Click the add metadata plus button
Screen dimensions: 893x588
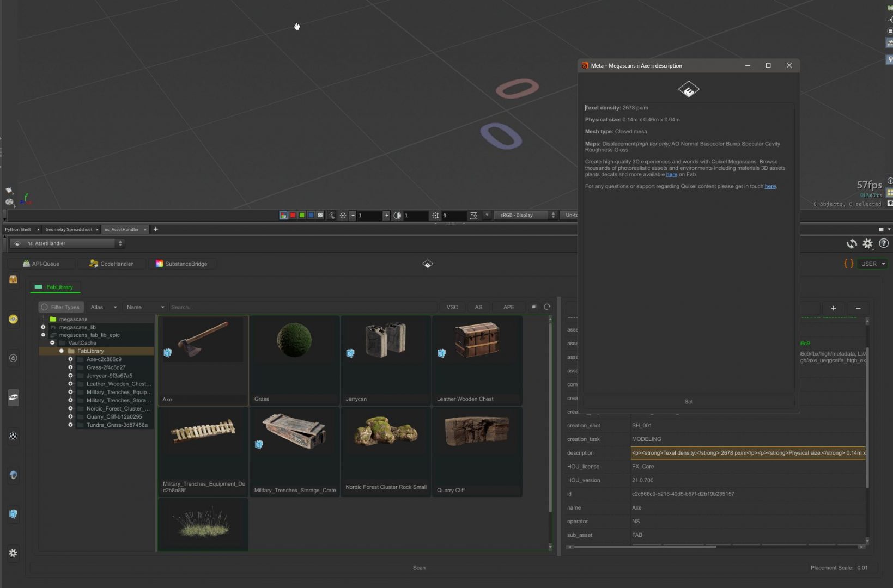click(x=833, y=308)
